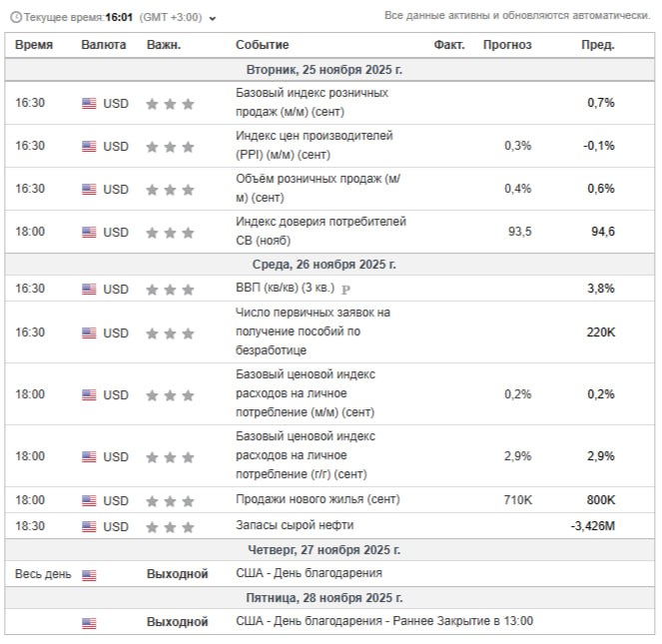
Task: Click the importance stars for crude oil inventories
Action: point(169,526)
